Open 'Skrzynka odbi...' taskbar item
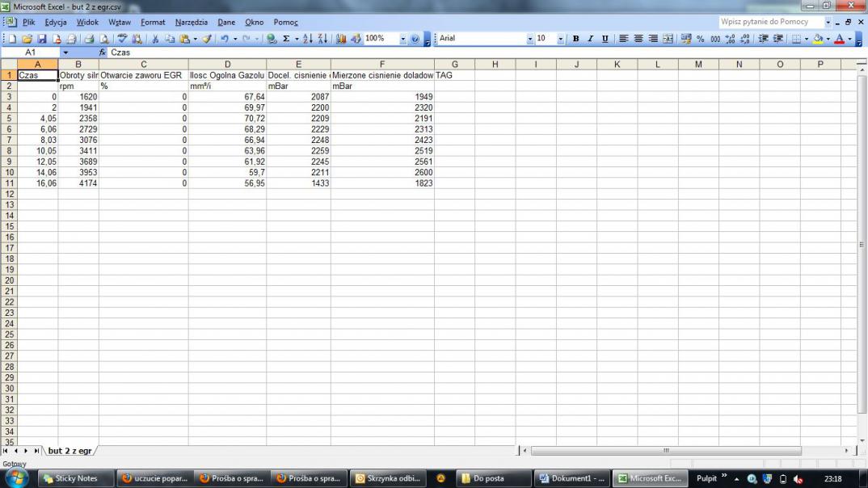Viewport: 868px width, 488px height. tap(387, 478)
